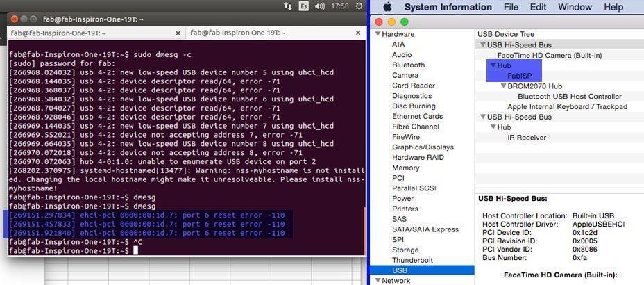Open the Es keyboard layout indicator
Image resolution: width=644 pixels, height=285 pixels.
point(304,6)
